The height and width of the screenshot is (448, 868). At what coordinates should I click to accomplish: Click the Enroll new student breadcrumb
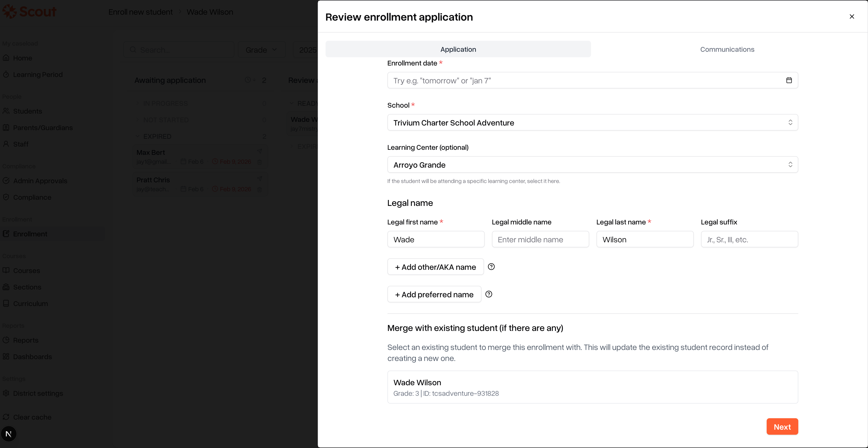coord(140,12)
